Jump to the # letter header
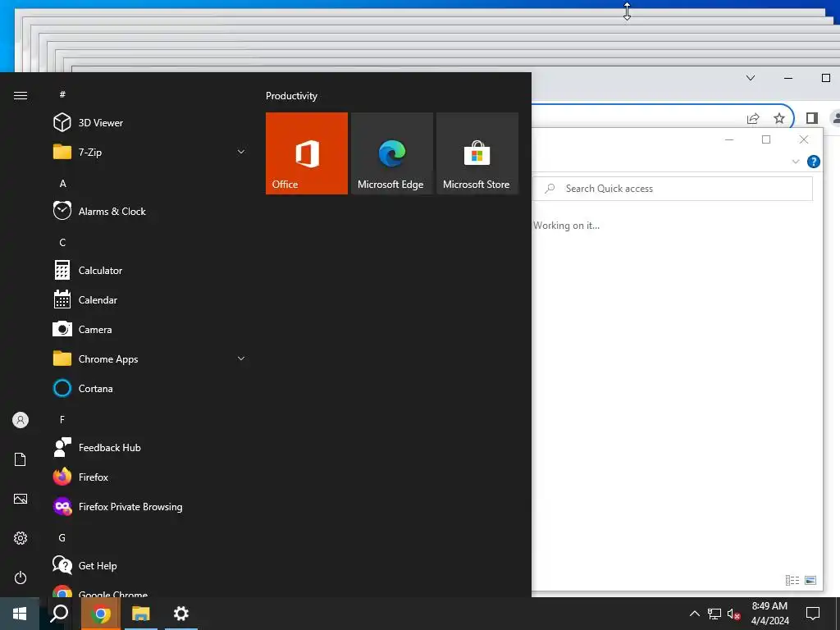 pyautogui.click(x=62, y=94)
